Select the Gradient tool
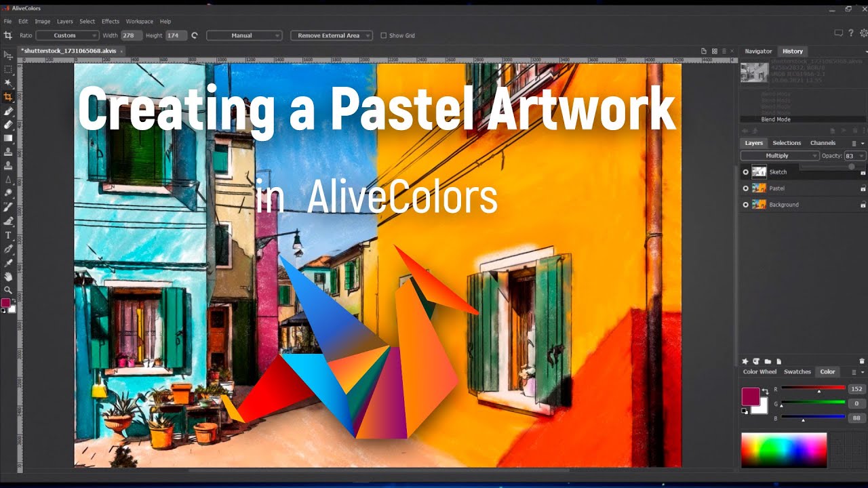Viewport: 868px width, 488px height. click(8, 138)
